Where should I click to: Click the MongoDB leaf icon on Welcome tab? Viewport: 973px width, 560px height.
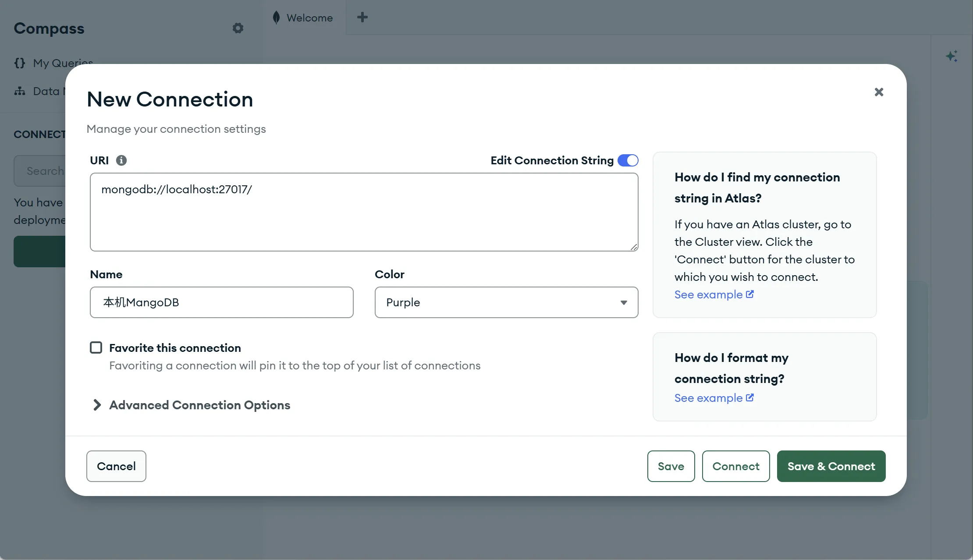coord(276,18)
